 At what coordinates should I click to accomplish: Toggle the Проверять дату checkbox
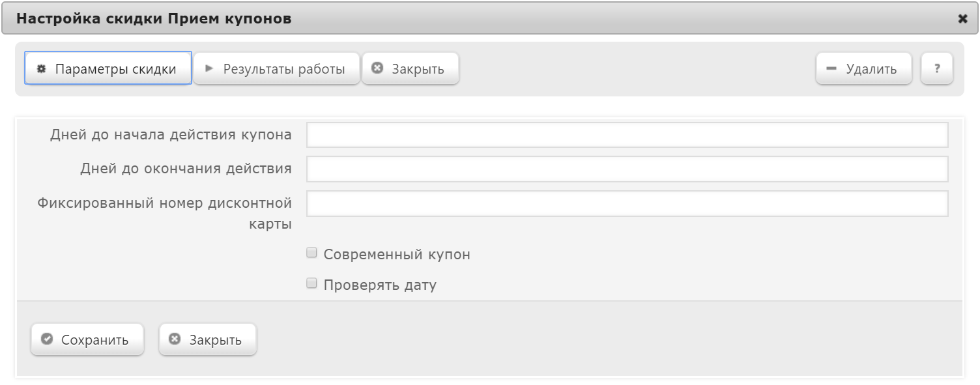pos(311,283)
